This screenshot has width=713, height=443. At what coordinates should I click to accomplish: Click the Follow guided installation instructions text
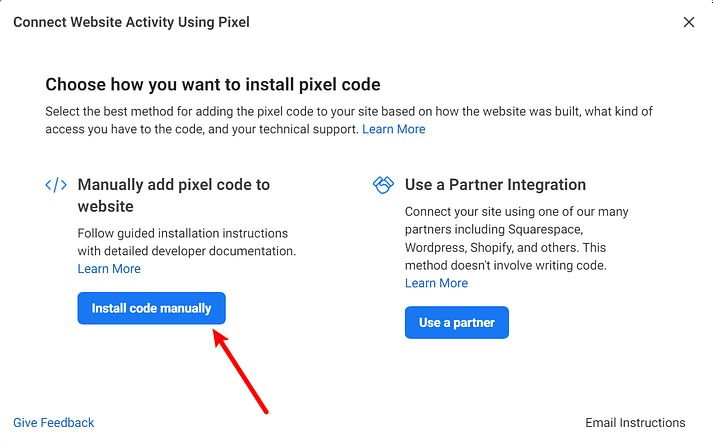pyautogui.click(x=187, y=242)
